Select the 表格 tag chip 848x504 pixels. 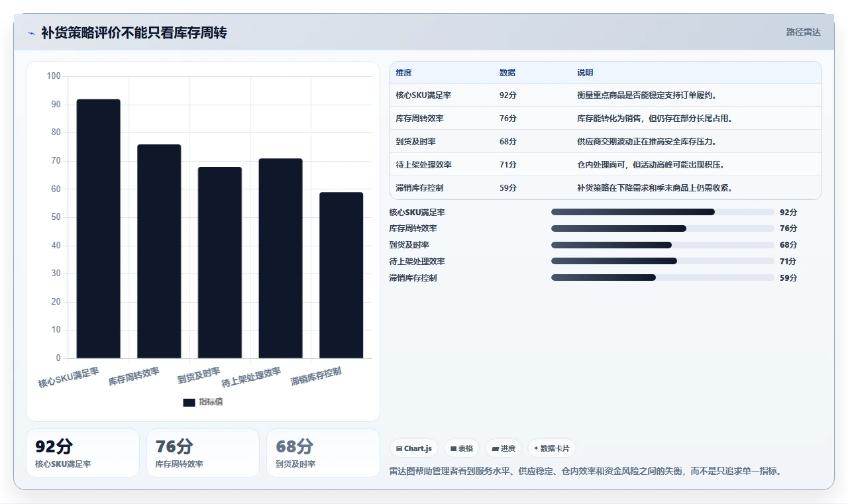pos(462,448)
